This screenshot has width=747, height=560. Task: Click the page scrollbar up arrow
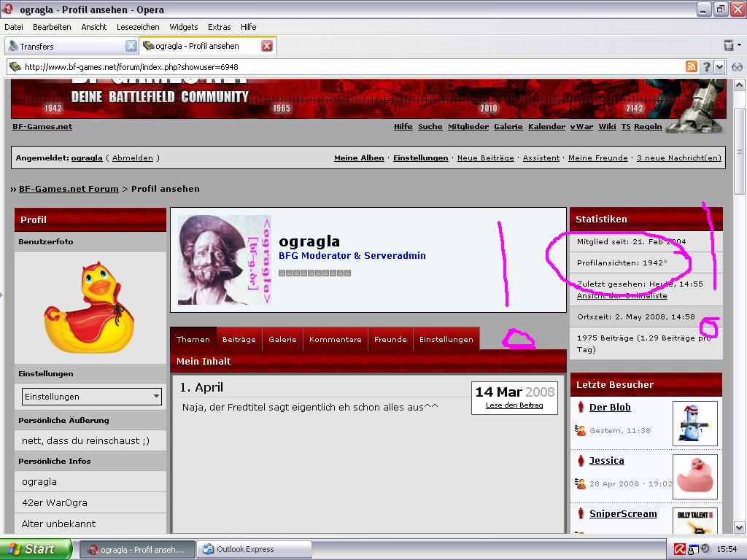coord(740,86)
